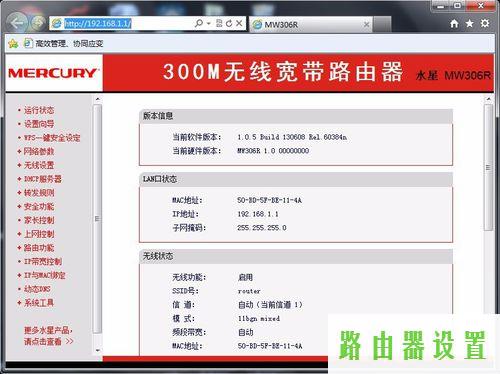Click the sidebar scroll-down arrow
The width and height of the screenshot is (500, 374).
coord(97,350)
